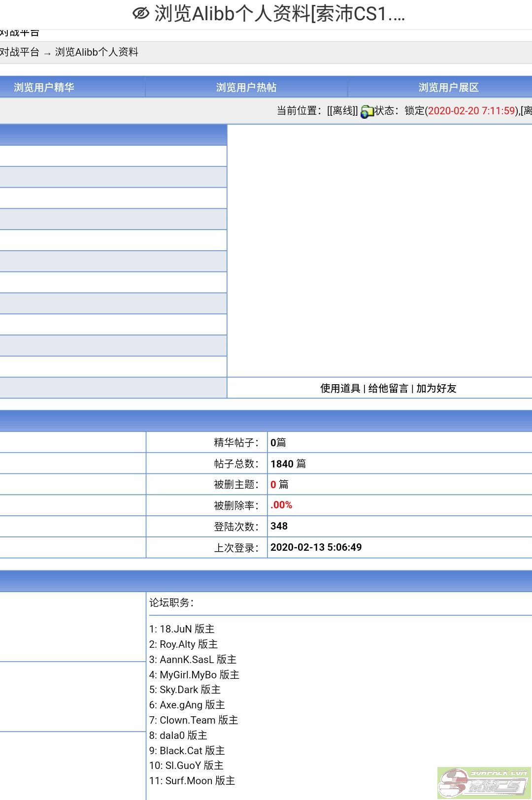Click 给他留言 to leave a message
Viewport: 532px width, 800px height.
point(388,388)
